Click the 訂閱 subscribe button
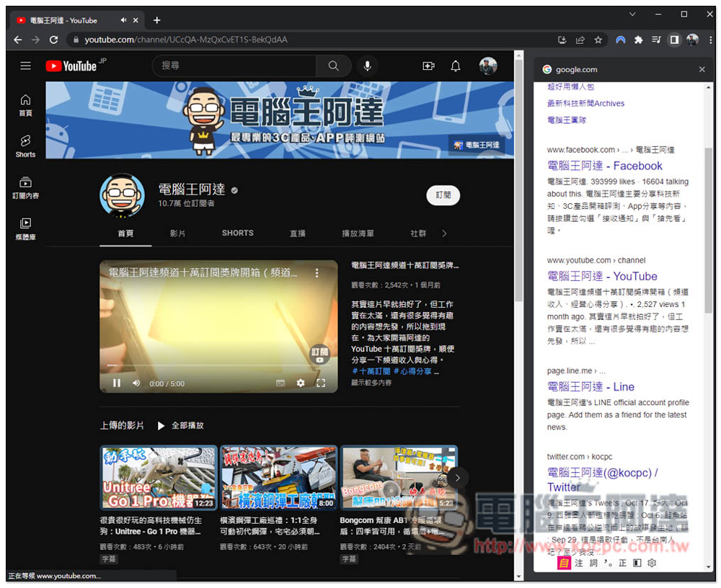 pyautogui.click(x=443, y=195)
